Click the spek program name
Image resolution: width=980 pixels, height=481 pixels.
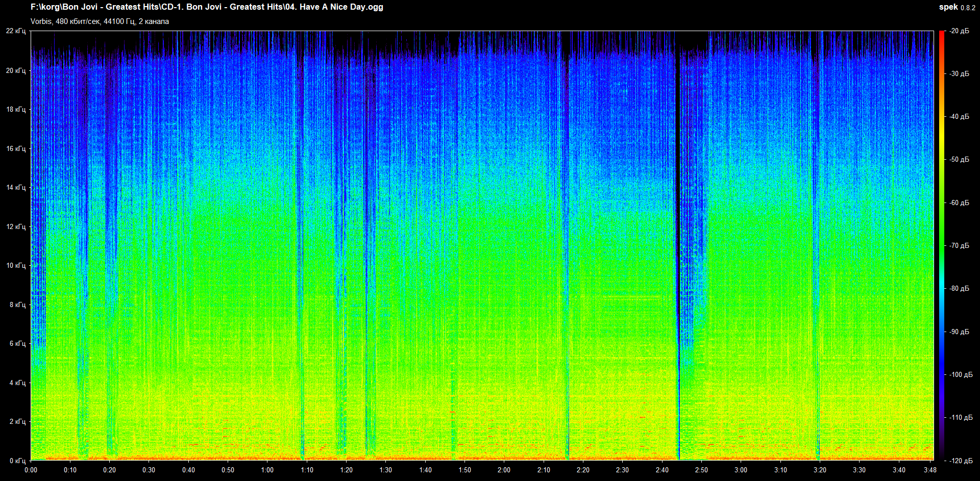tap(948, 7)
